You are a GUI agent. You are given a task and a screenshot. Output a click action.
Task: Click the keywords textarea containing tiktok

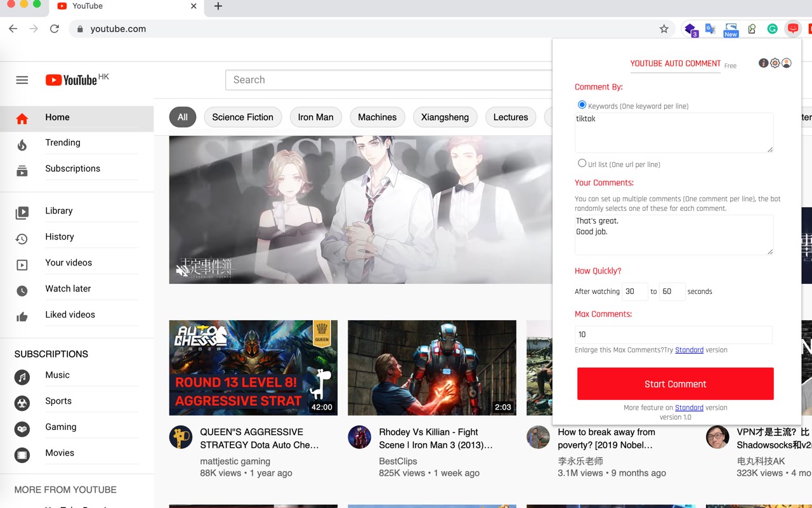tap(674, 133)
